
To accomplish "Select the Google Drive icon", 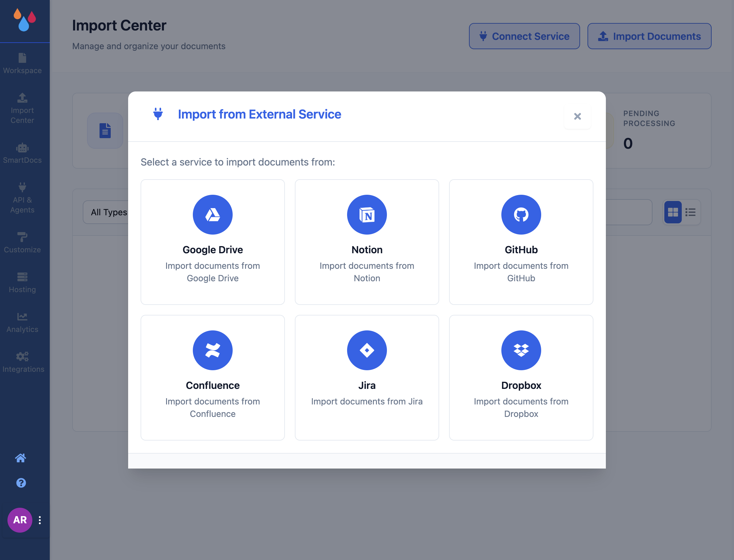I will click(x=212, y=215).
